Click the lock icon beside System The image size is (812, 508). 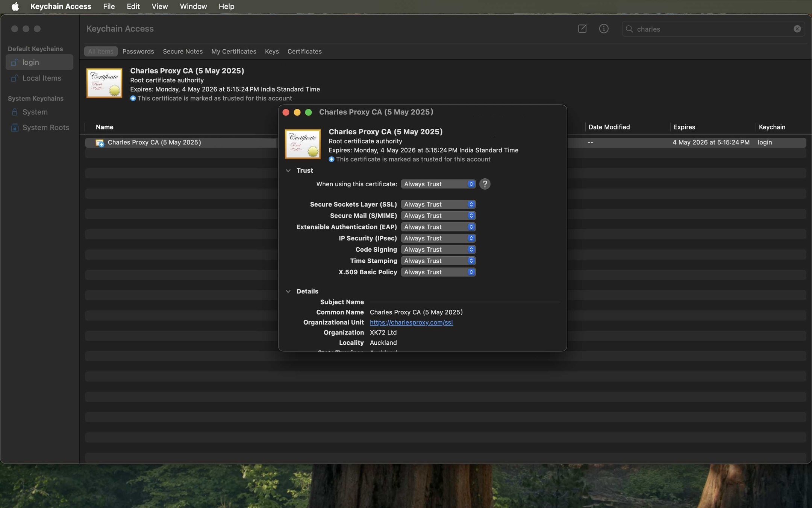tap(14, 112)
